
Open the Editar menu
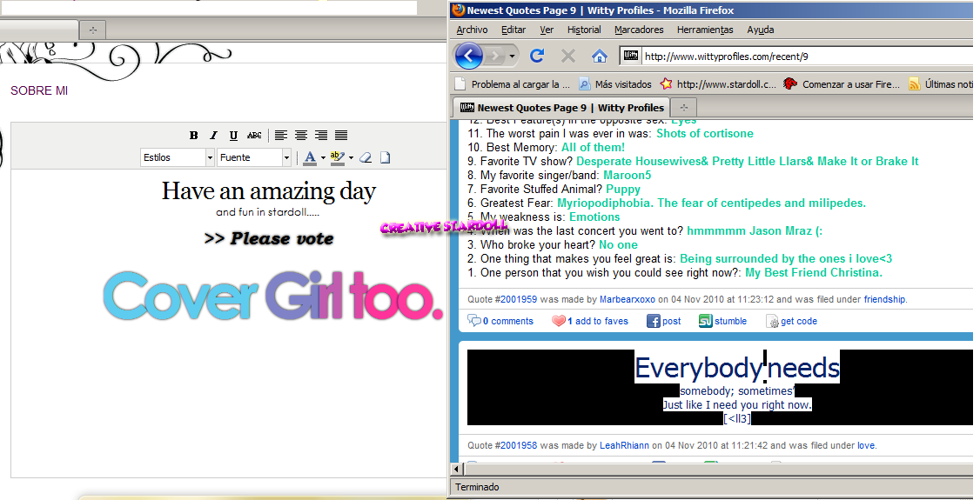[x=513, y=30]
